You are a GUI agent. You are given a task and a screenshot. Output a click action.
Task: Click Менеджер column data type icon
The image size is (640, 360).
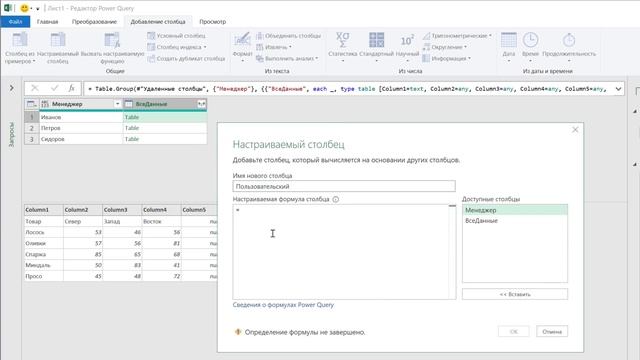tap(45, 104)
